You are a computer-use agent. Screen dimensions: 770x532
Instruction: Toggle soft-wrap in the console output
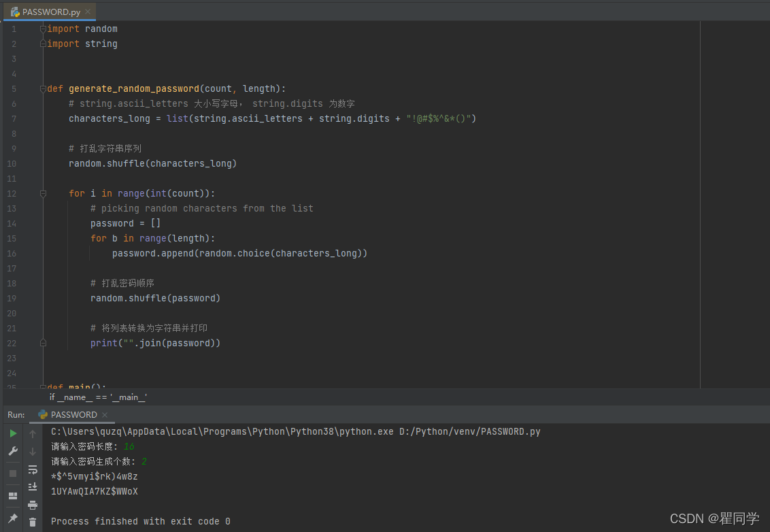pyautogui.click(x=33, y=469)
